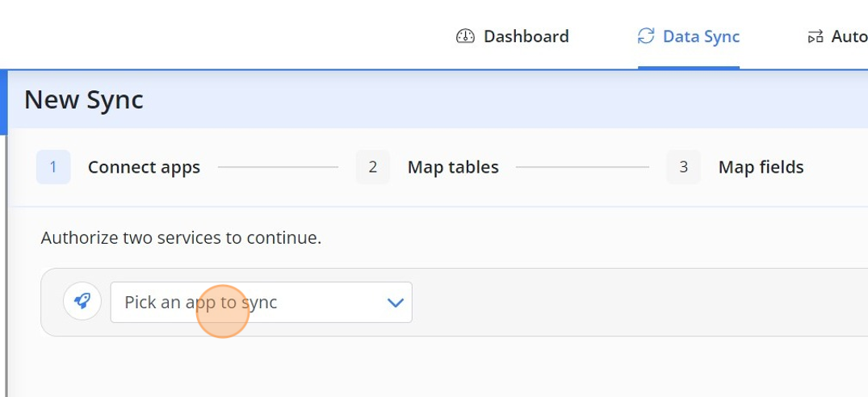
Task: Select the step 1 number badge
Action: (x=53, y=167)
